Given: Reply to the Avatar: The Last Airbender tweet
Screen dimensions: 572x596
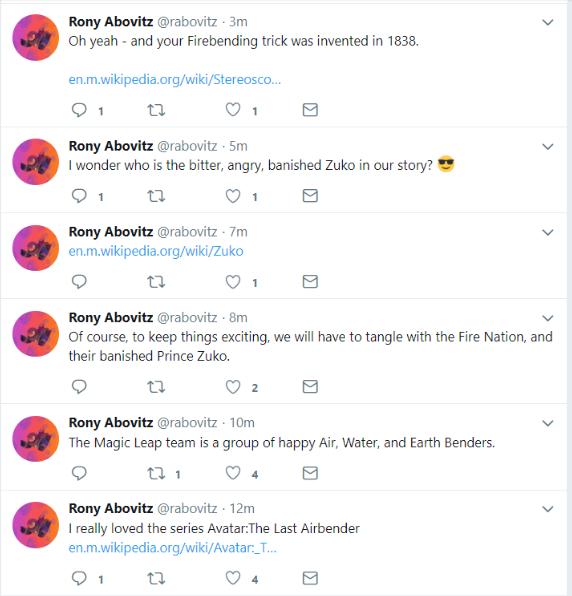Looking at the screenshot, I should tap(79, 579).
